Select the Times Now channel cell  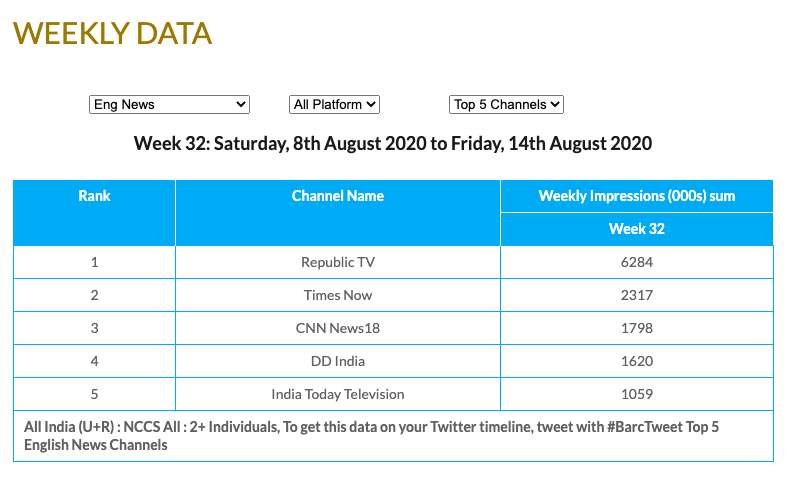click(338, 295)
